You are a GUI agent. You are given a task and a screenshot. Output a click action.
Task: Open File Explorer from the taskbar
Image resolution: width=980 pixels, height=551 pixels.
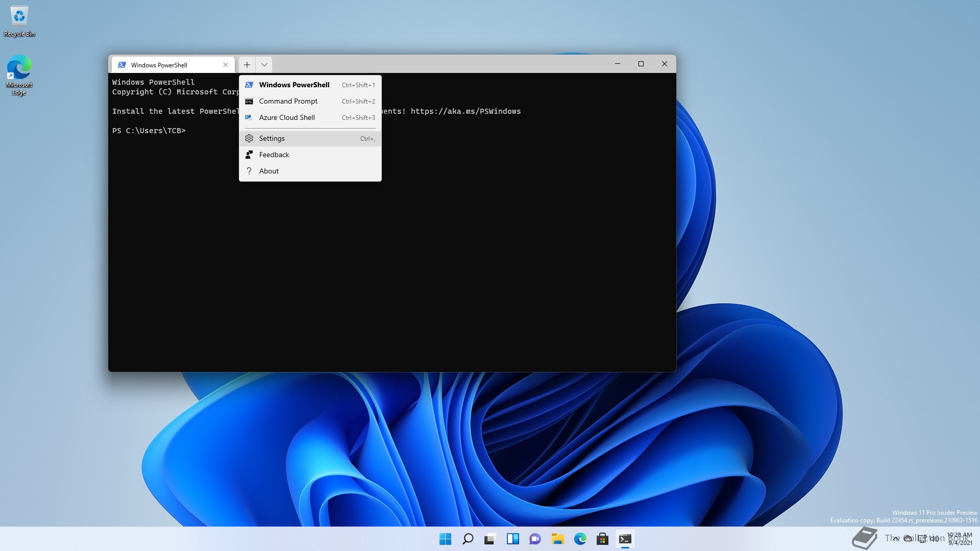coord(557,539)
